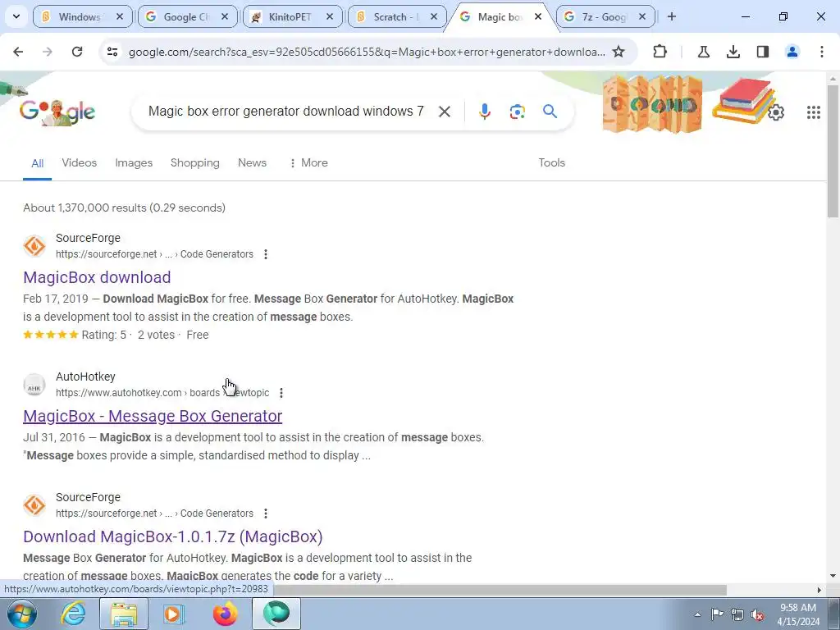The image size is (840, 630).
Task: Open Windows Explorer from taskbar
Action: pyautogui.click(x=124, y=614)
